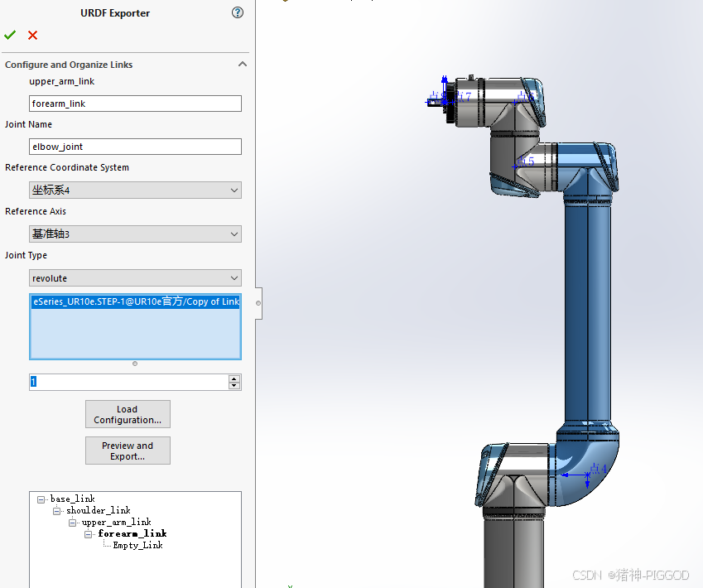Accept changes with the green checkmark
Image resolution: width=703 pixels, height=588 pixels.
pyautogui.click(x=10, y=36)
